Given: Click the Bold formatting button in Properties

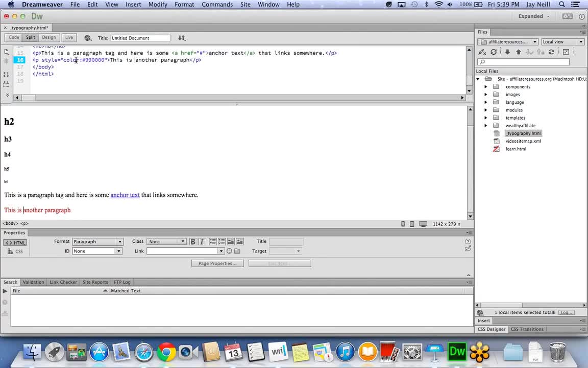Looking at the screenshot, I should tap(193, 242).
